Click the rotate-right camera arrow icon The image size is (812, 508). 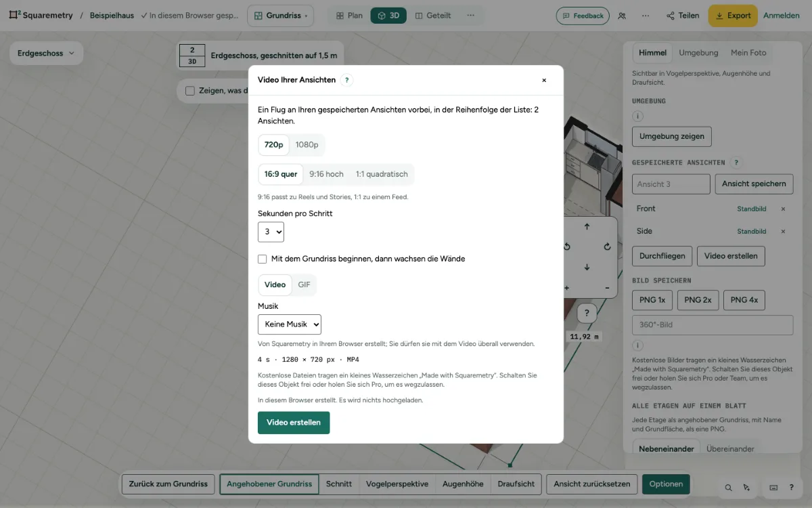(607, 247)
